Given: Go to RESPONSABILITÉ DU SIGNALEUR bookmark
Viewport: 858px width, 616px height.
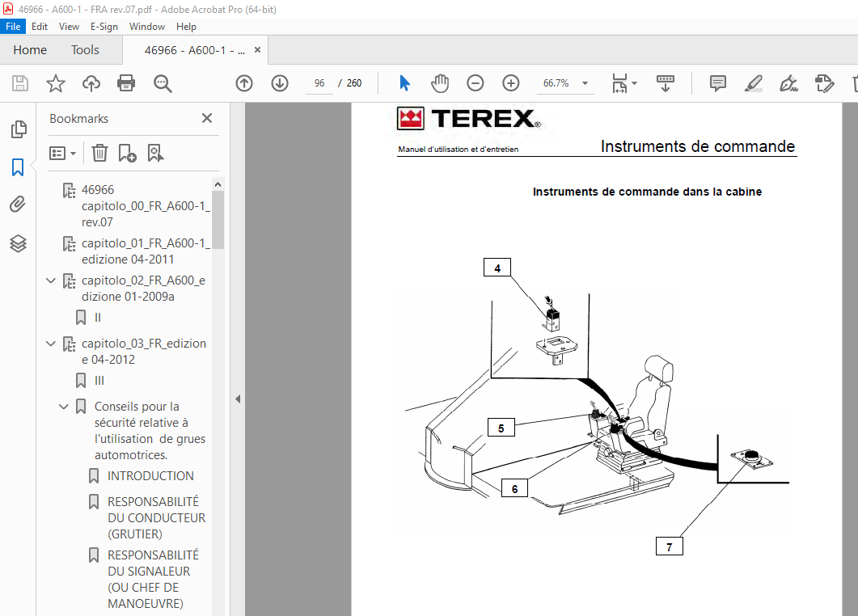Looking at the screenshot, I should coord(153,580).
